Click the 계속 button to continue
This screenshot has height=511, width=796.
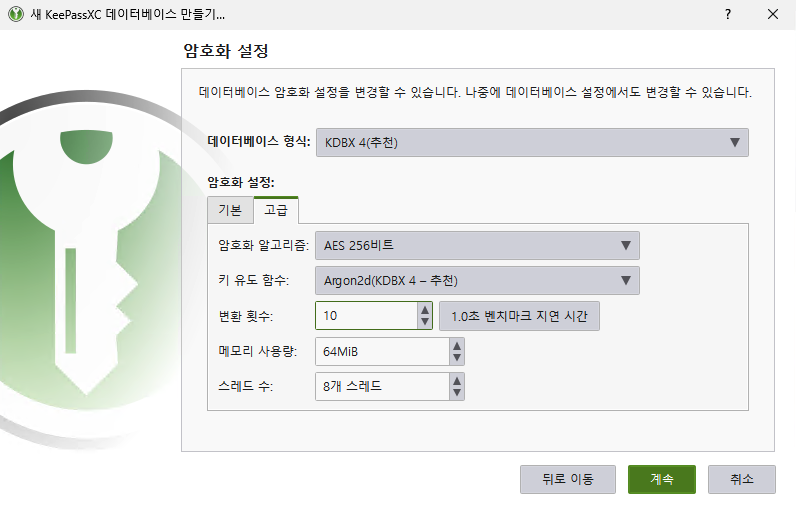click(x=661, y=479)
